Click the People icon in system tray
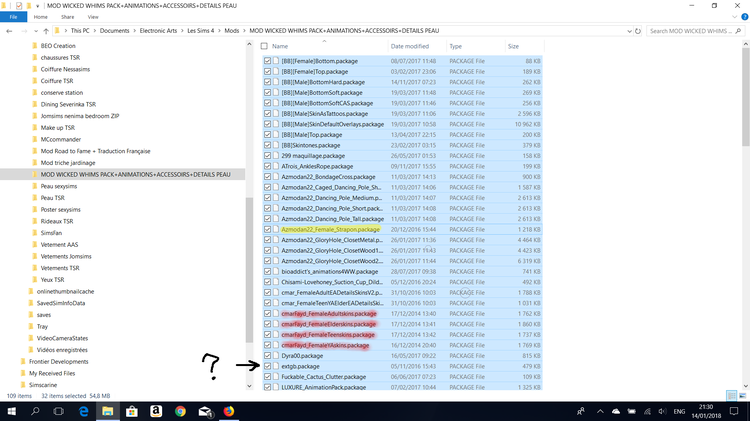The width and height of the screenshot is (750, 421). [x=581, y=411]
